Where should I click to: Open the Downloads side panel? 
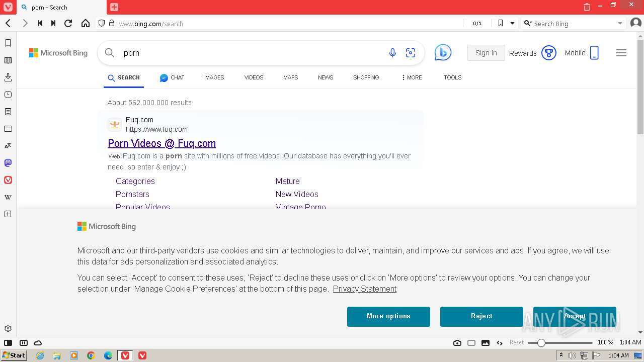click(8, 77)
